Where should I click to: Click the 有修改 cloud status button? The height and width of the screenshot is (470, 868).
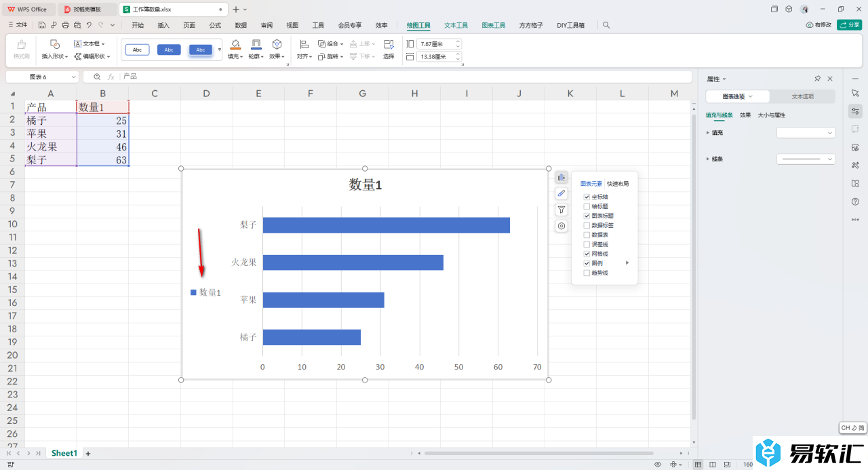(x=818, y=25)
